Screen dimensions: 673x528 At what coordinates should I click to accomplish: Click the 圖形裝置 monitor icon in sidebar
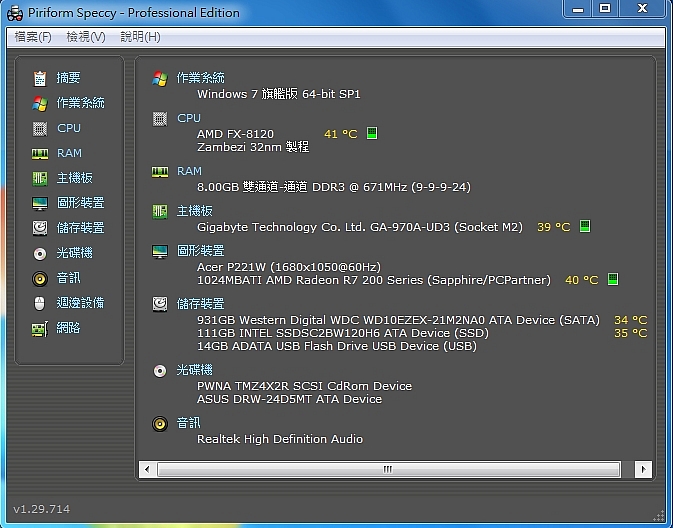[40, 203]
